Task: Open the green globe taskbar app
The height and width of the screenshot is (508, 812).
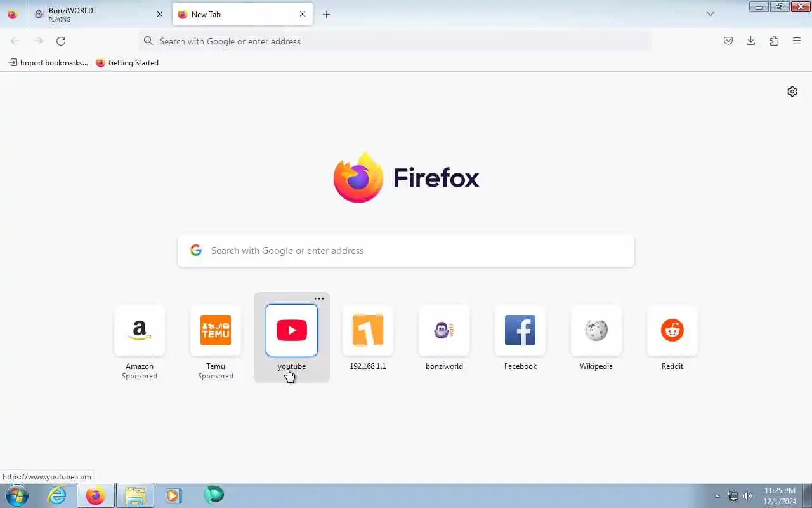Action: pos(214,495)
